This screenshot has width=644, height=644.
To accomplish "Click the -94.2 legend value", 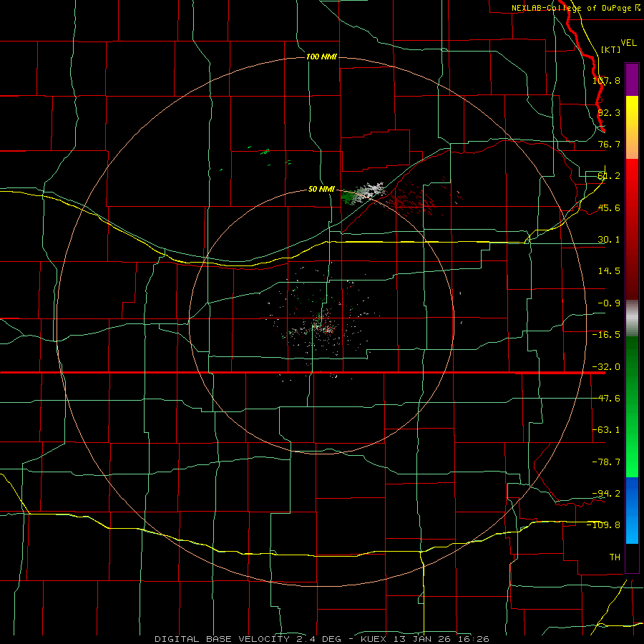I will click(x=606, y=493).
